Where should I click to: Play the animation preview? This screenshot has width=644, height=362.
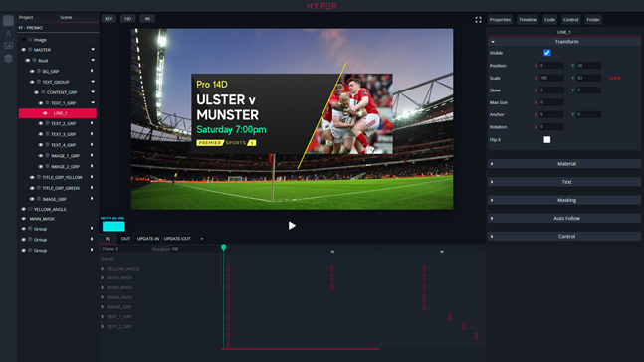(x=292, y=226)
